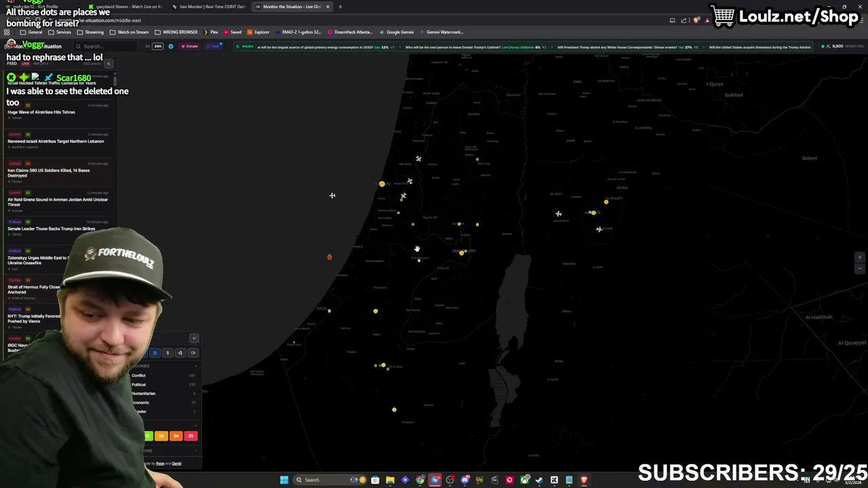Screen dimensions: 868x488
Task: Toggle the Humanitarian category filter
Action: pyautogui.click(x=163, y=393)
